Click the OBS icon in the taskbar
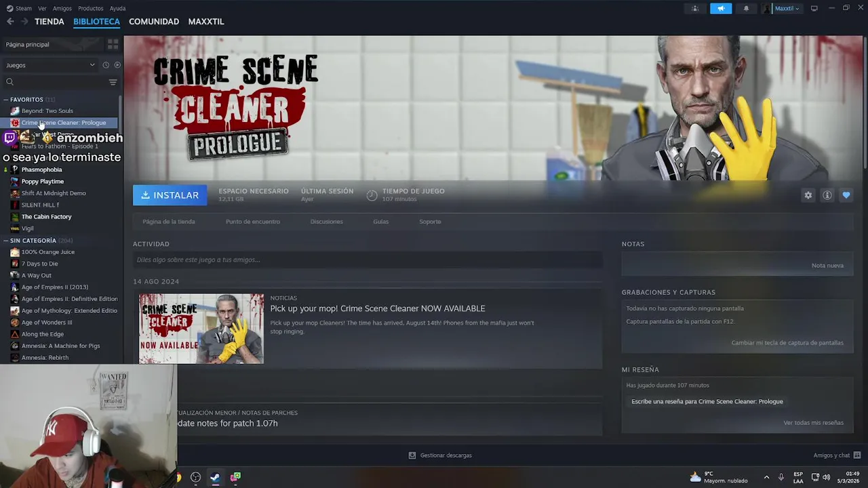The width and height of the screenshot is (868, 488). coord(195,477)
